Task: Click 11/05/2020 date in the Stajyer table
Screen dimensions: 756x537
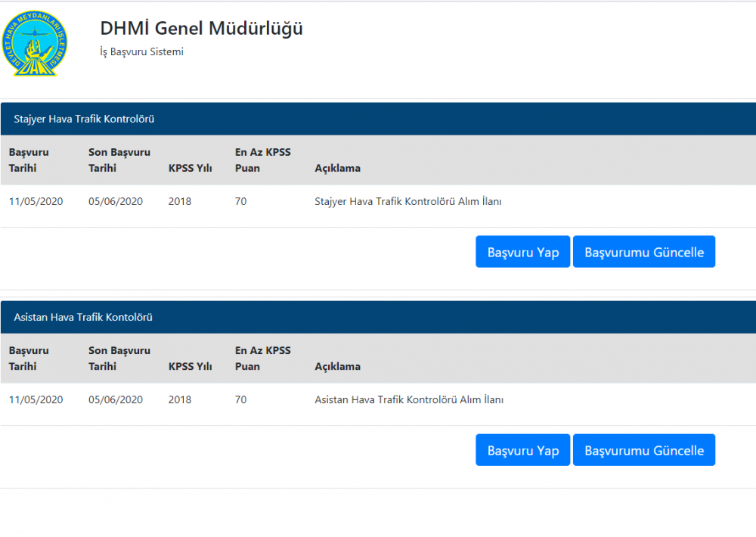Action: (36, 201)
